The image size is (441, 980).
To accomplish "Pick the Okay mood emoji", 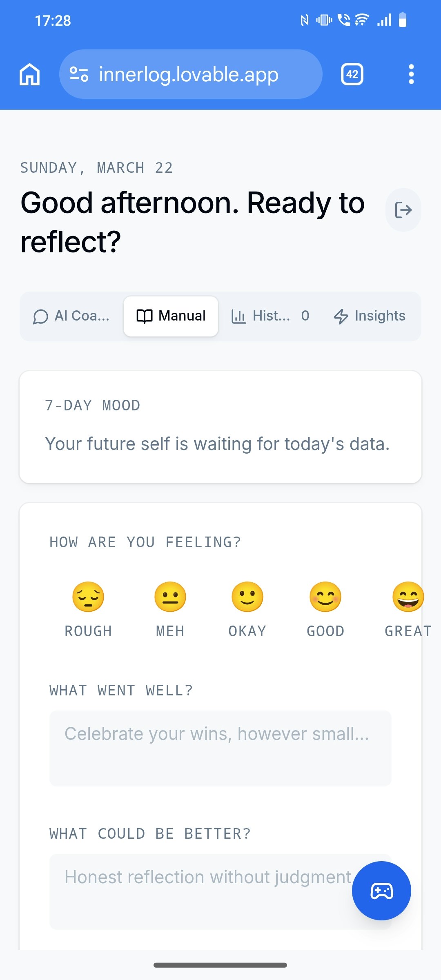I will [247, 597].
